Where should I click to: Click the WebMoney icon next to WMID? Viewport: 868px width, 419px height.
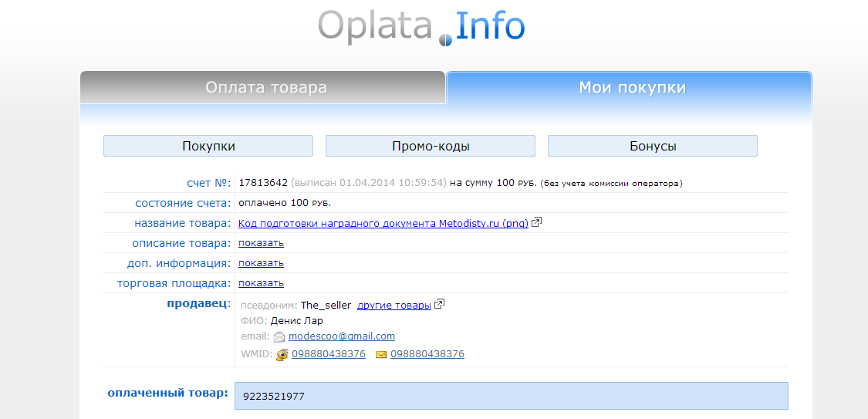(282, 354)
